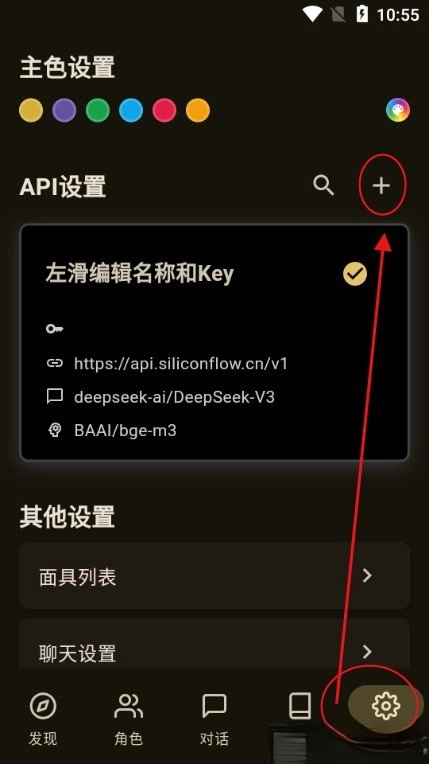Tap the search icon beside API设置
Viewport: 429px width, 764px height.
323,186
